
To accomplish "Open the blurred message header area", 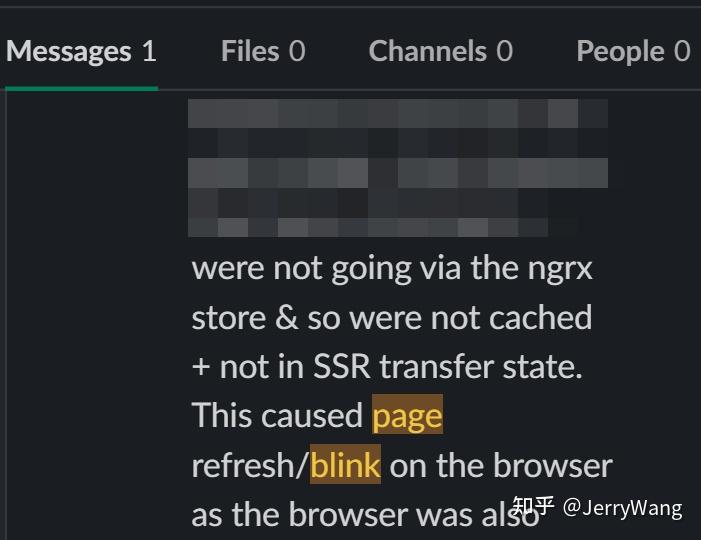I will coord(398,168).
